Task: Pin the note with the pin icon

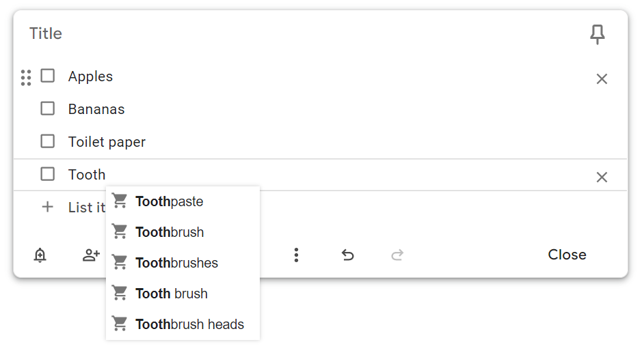Action: pyautogui.click(x=598, y=34)
